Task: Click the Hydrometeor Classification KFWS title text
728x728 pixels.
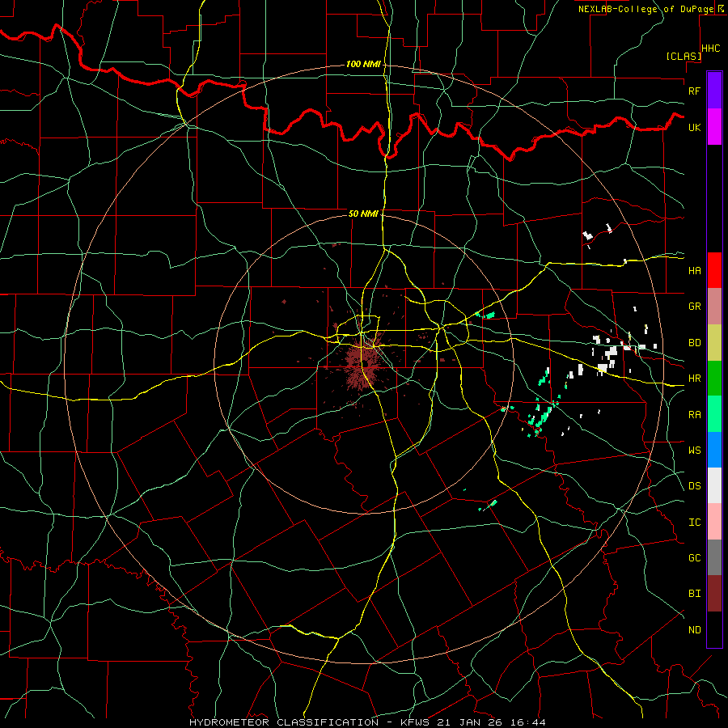Action: coord(367,722)
